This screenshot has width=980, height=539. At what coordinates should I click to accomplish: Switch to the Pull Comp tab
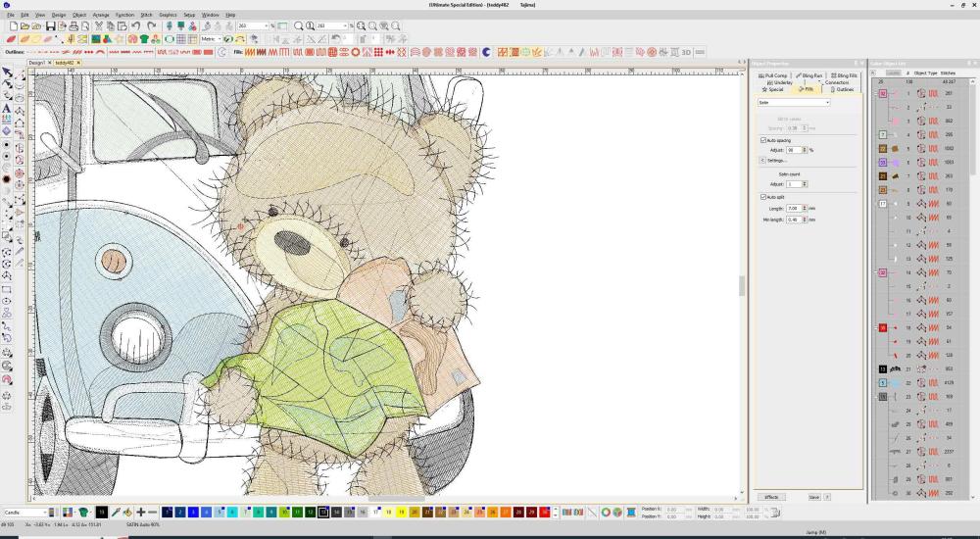point(773,75)
